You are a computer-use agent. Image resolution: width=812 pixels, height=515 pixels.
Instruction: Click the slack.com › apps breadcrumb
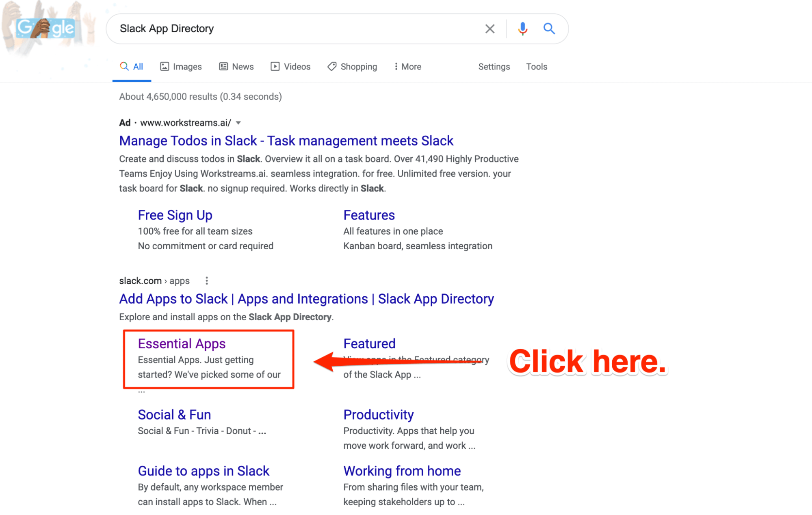click(x=154, y=281)
